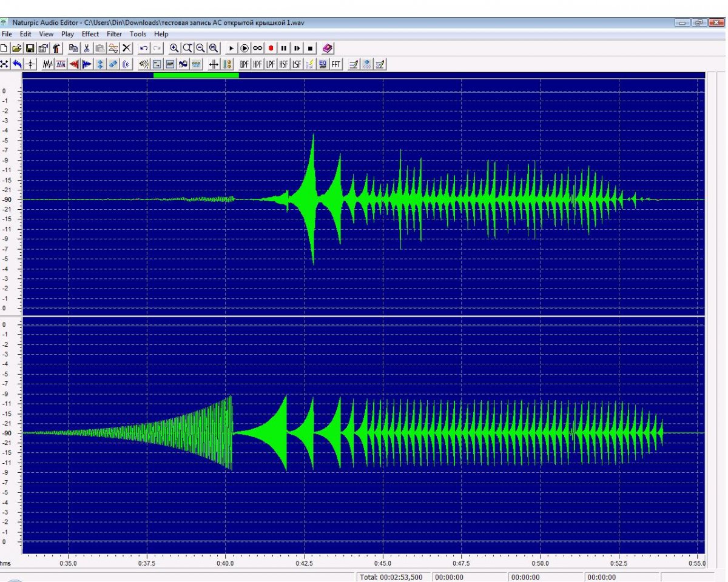
Task: Open the Filter menu
Action: tap(114, 34)
